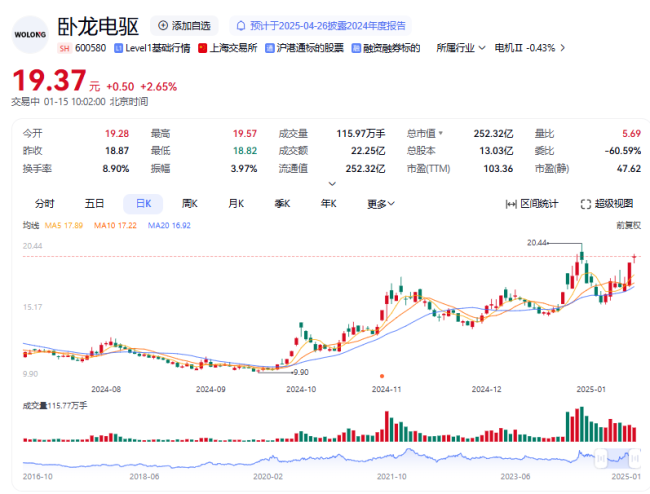The width and height of the screenshot is (650, 494).
Task: Click left handle of timeline range slider
Action: (x=601, y=458)
